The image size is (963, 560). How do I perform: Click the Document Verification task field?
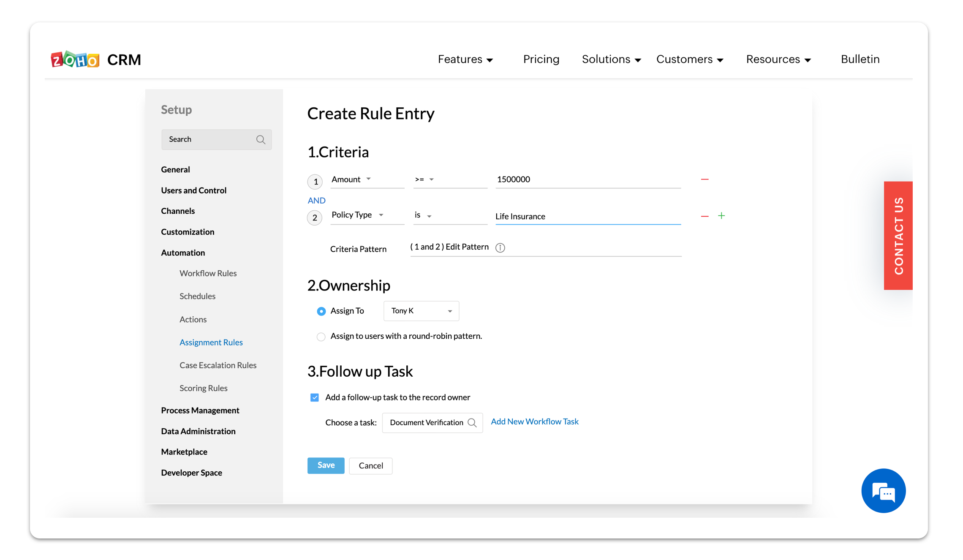432,423
